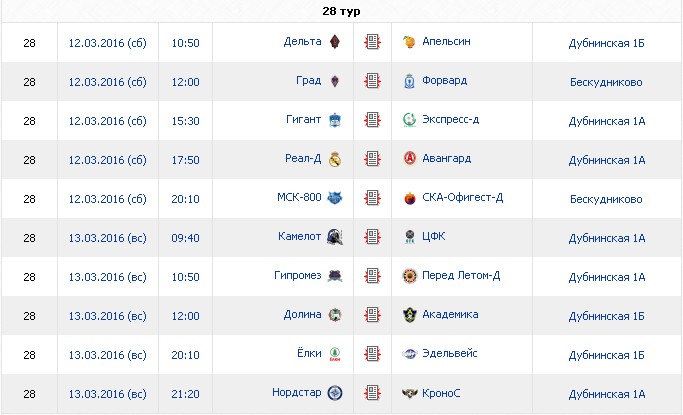Open Бескудниково venue in Град row

click(606, 82)
